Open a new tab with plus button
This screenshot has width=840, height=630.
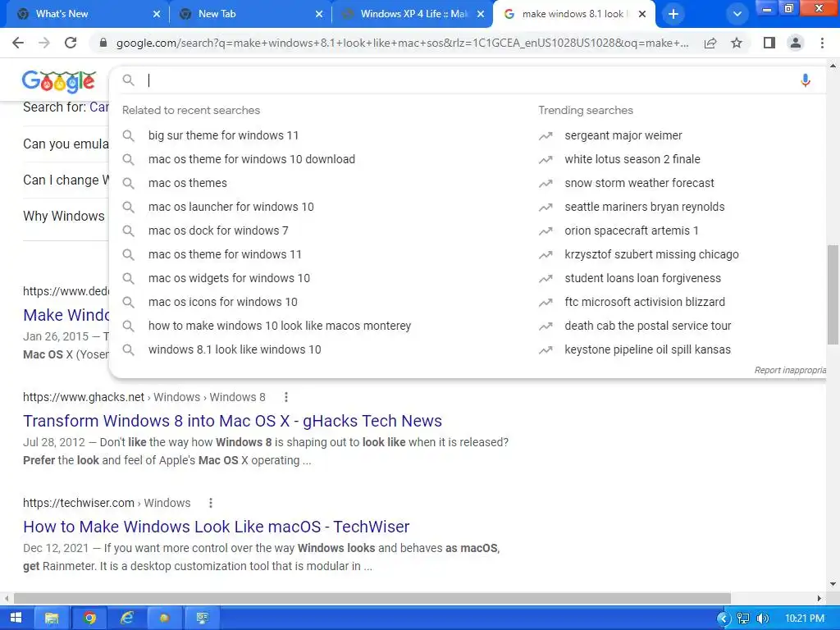click(673, 15)
